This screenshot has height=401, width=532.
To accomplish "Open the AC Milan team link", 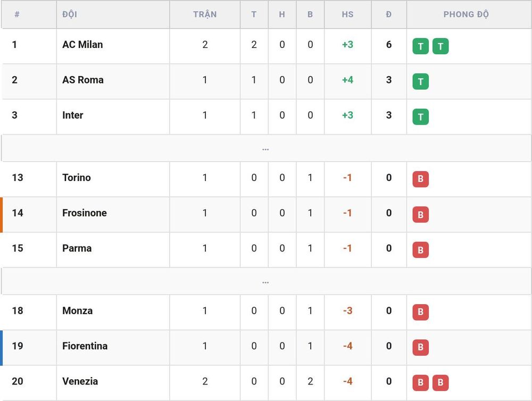I will coord(82,45).
